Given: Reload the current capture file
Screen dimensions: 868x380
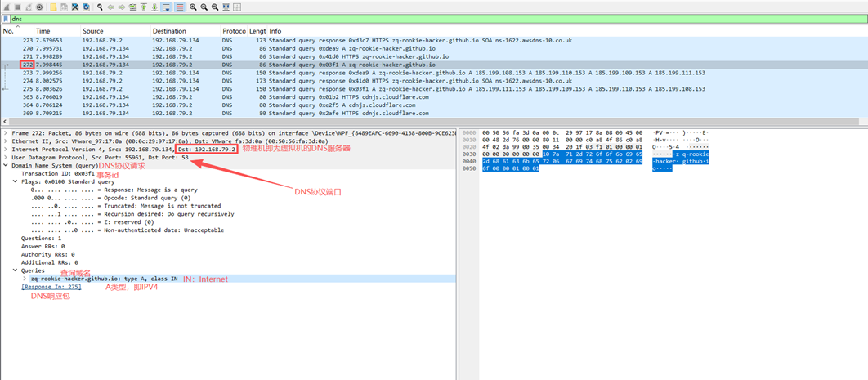Looking at the screenshot, I should click(86, 7).
